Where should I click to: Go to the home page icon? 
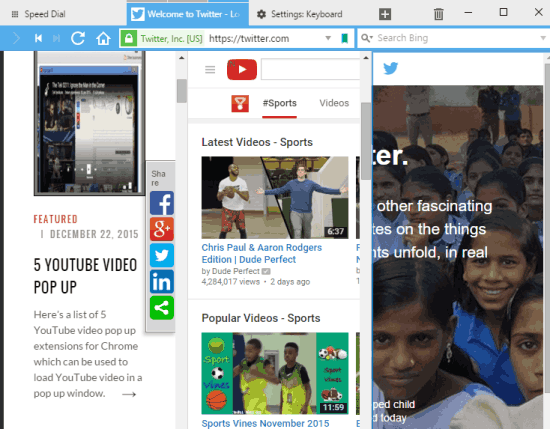point(103,38)
